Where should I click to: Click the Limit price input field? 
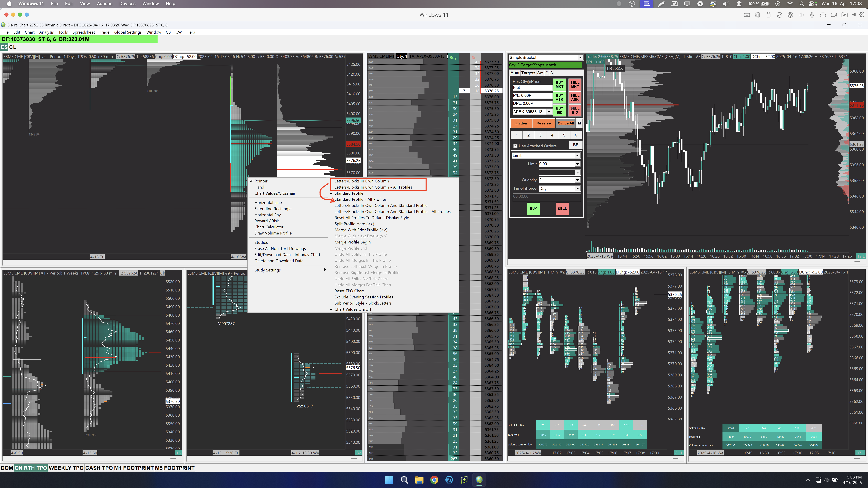(556, 164)
